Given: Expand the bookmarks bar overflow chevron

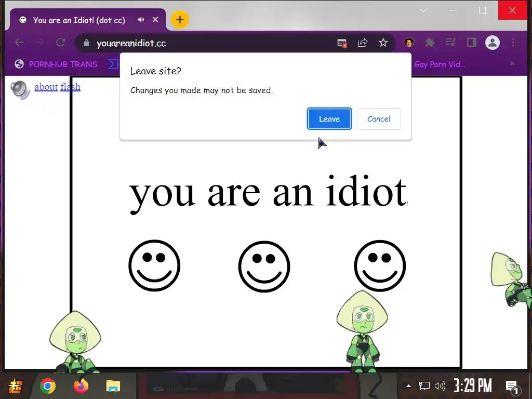Looking at the screenshot, I should (x=512, y=63).
